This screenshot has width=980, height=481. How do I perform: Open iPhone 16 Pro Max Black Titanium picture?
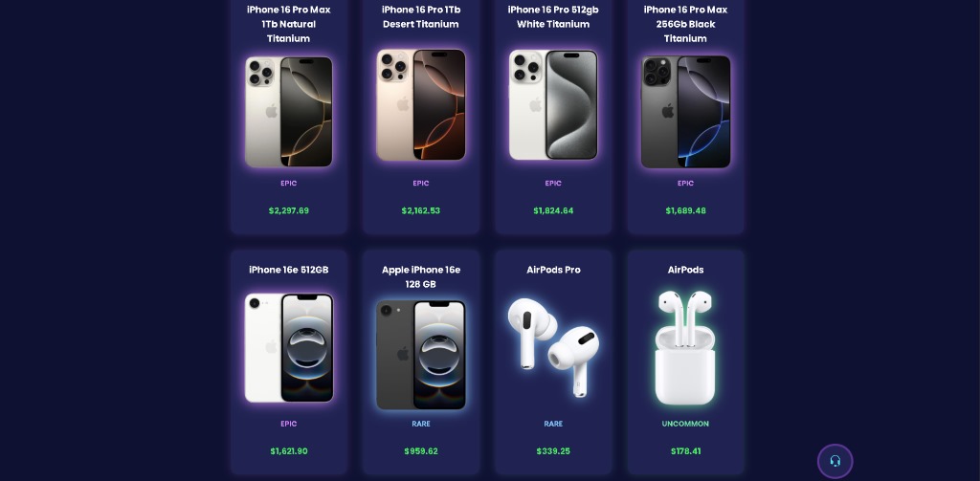(x=685, y=112)
